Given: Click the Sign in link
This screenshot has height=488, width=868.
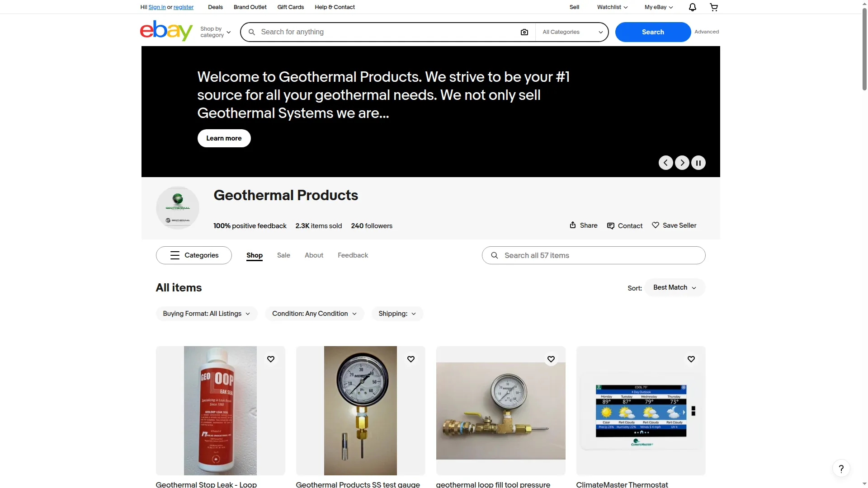Looking at the screenshot, I should pyautogui.click(x=157, y=7).
